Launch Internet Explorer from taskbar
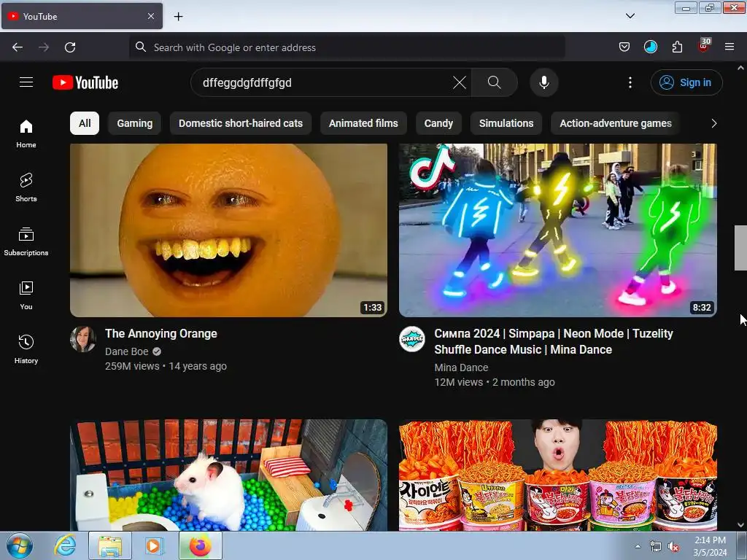Screen dimensions: 747x560 pos(65,545)
